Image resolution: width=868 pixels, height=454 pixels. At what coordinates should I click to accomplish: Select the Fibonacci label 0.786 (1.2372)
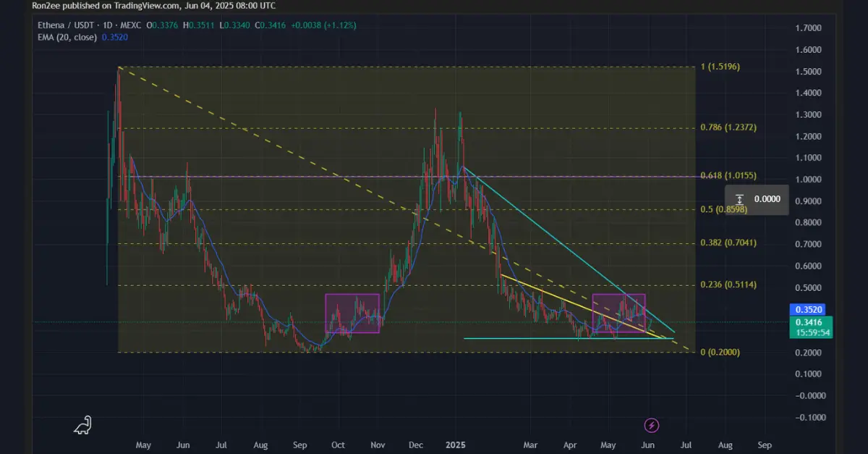tap(728, 127)
